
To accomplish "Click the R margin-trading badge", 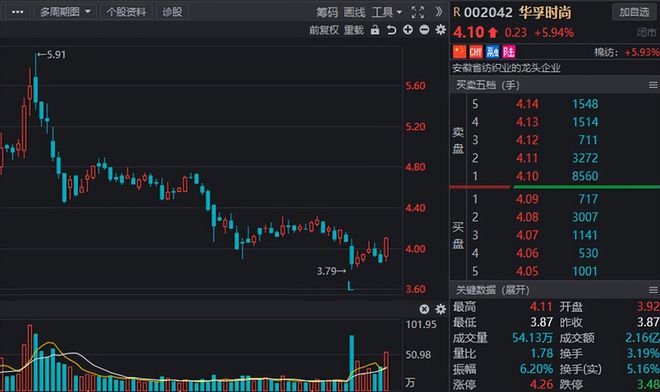I will click(457, 12).
